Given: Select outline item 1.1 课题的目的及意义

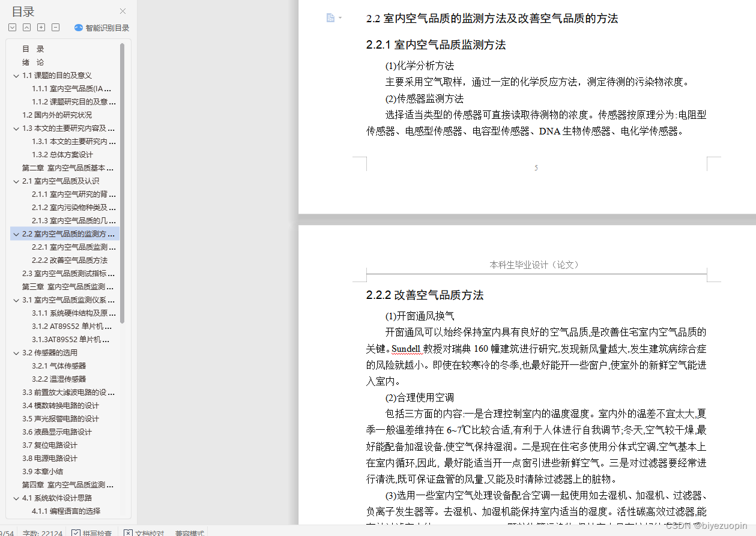Looking at the screenshot, I should tap(57, 76).
